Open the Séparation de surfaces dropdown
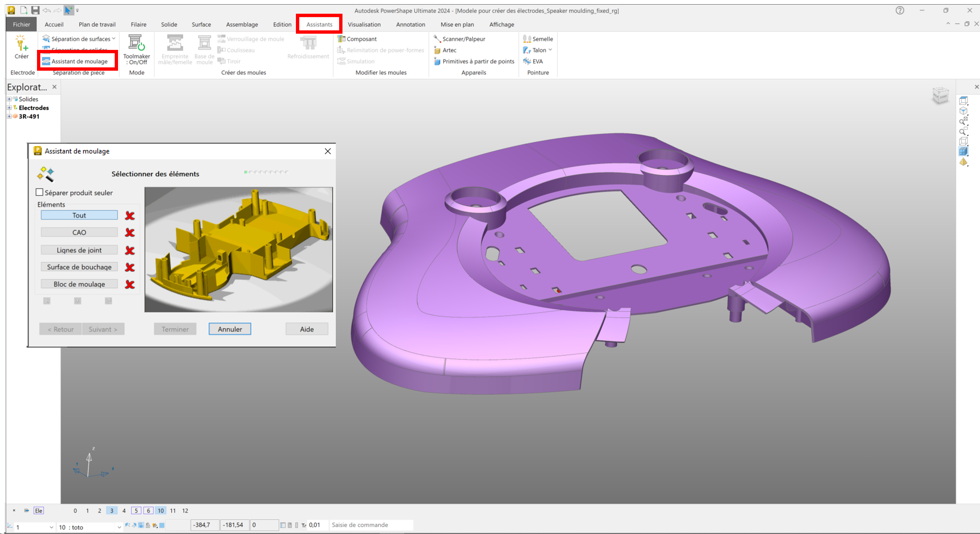Screen dimensions: 980x534 tap(113, 39)
